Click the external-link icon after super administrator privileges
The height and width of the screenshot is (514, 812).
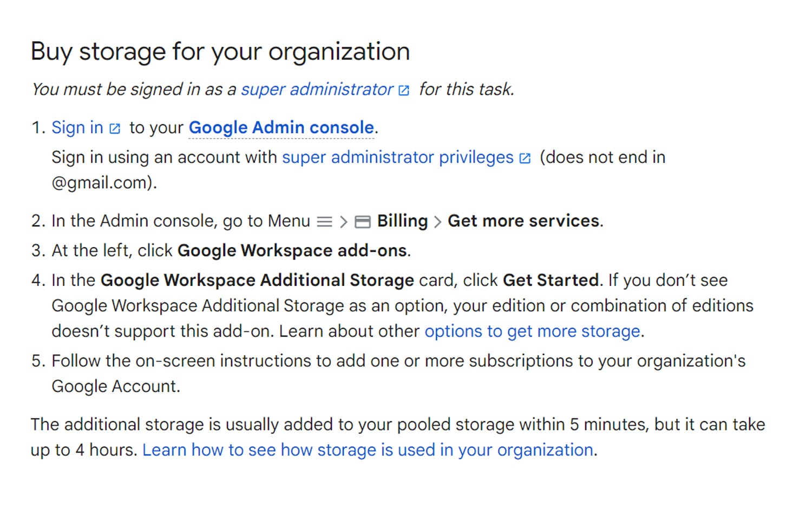pos(524,158)
